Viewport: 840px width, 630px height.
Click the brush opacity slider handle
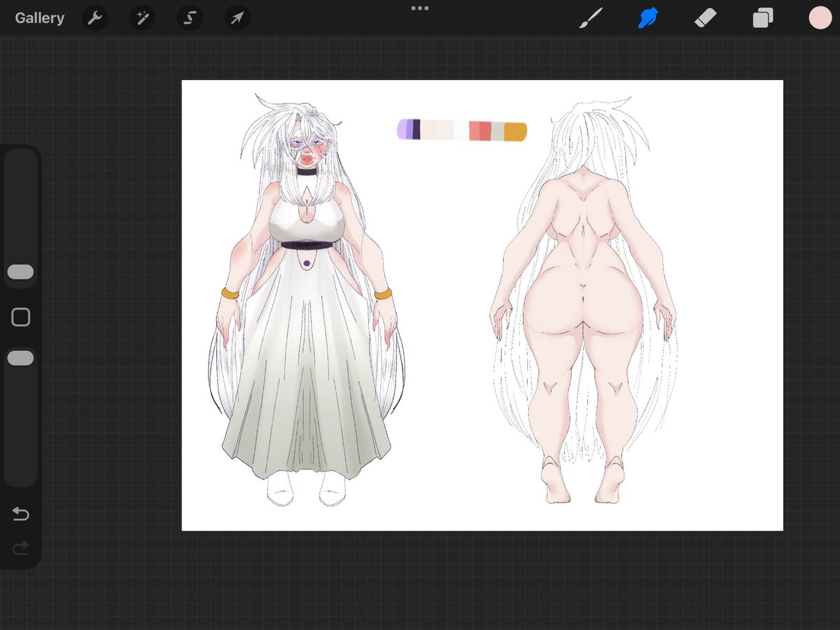click(20, 358)
